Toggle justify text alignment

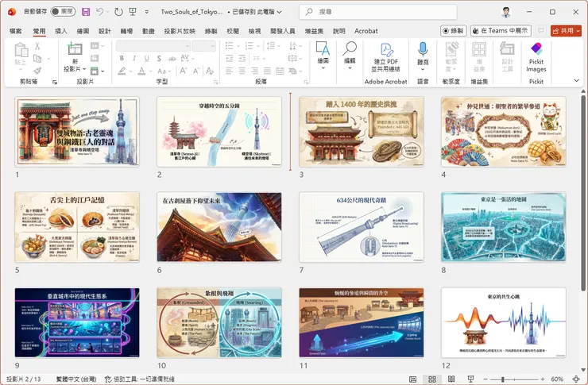coord(267,71)
